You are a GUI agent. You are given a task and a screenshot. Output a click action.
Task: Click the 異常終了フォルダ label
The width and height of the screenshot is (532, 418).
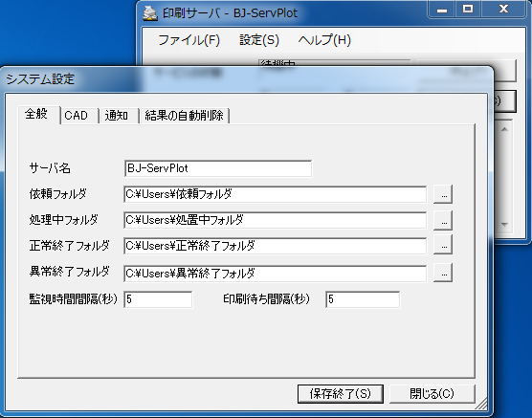[x=70, y=272]
